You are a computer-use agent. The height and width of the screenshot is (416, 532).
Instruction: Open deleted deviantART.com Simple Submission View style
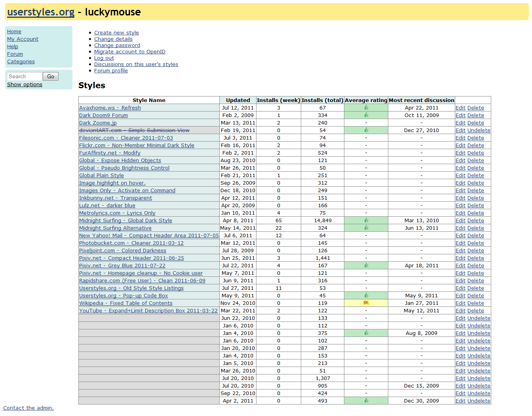(134, 130)
